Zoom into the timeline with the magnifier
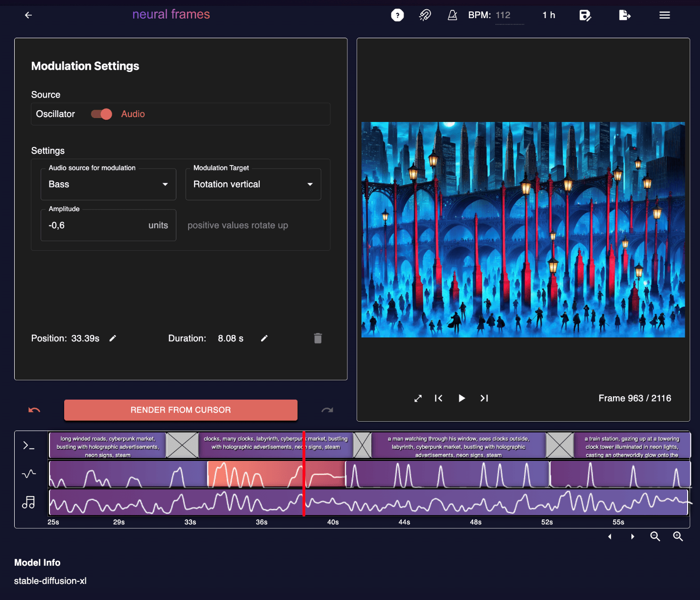 [678, 536]
